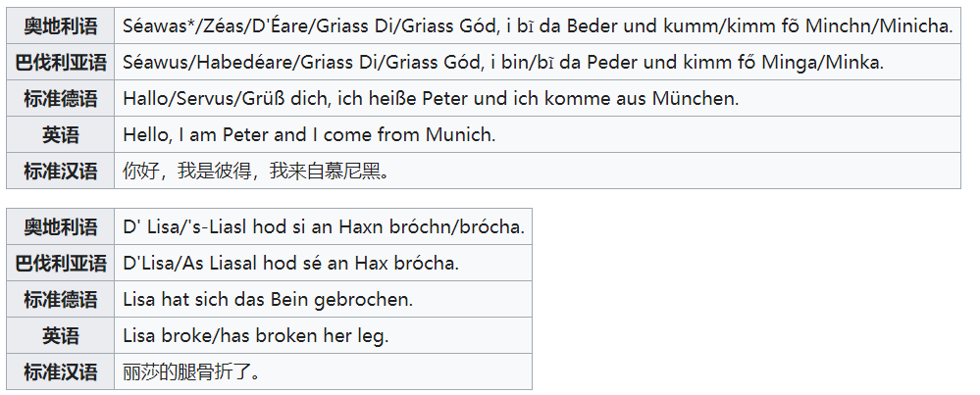Click the 标准德语 header beside 'Lisa hat sich'

pyautogui.click(x=61, y=299)
